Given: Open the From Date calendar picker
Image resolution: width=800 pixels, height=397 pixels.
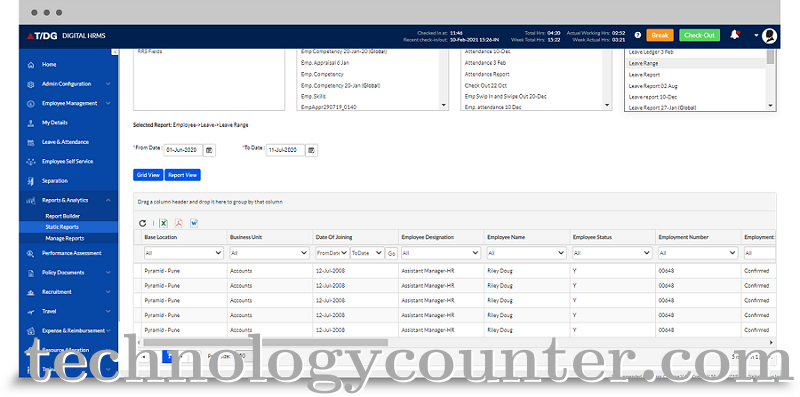Looking at the screenshot, I should click(x=209, y=150).
